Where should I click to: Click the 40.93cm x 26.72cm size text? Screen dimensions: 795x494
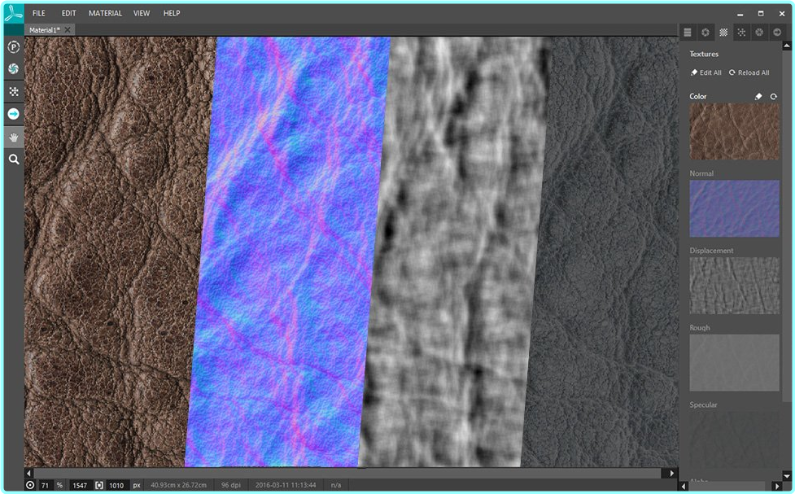[178, 485]
